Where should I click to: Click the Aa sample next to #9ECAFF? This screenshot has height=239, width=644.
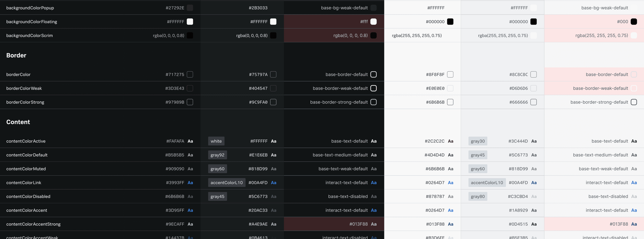point(190,224)
